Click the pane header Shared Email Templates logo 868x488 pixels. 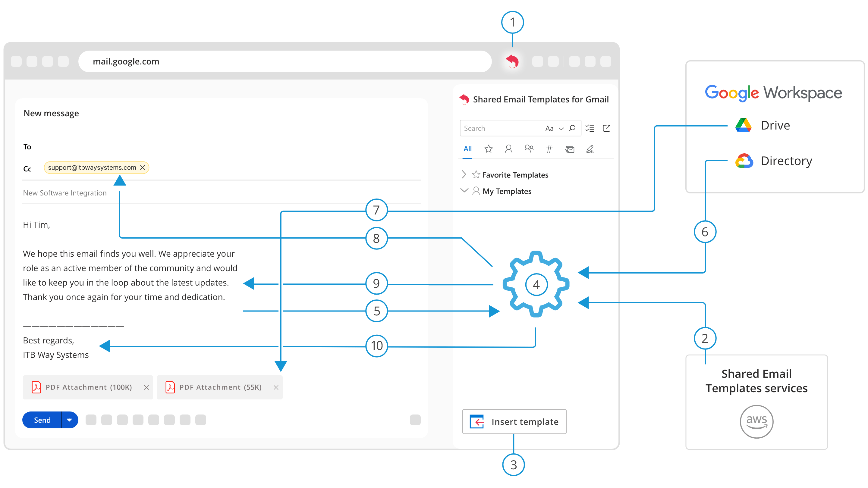point(464,99)
